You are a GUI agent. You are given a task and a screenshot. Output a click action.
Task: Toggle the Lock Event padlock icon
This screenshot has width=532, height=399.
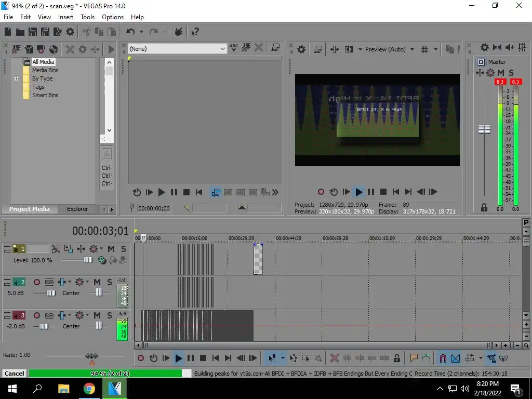point(396,358)
